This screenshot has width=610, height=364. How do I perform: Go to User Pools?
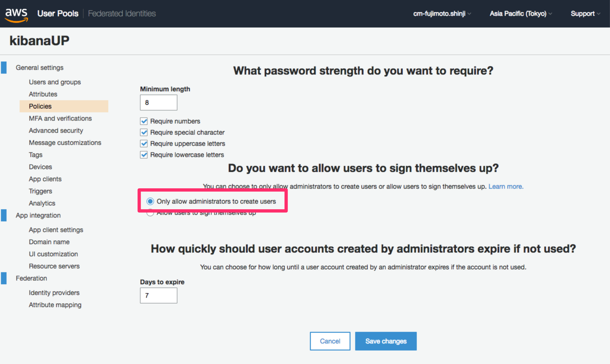pyautogui.click(x=58, y=14)
